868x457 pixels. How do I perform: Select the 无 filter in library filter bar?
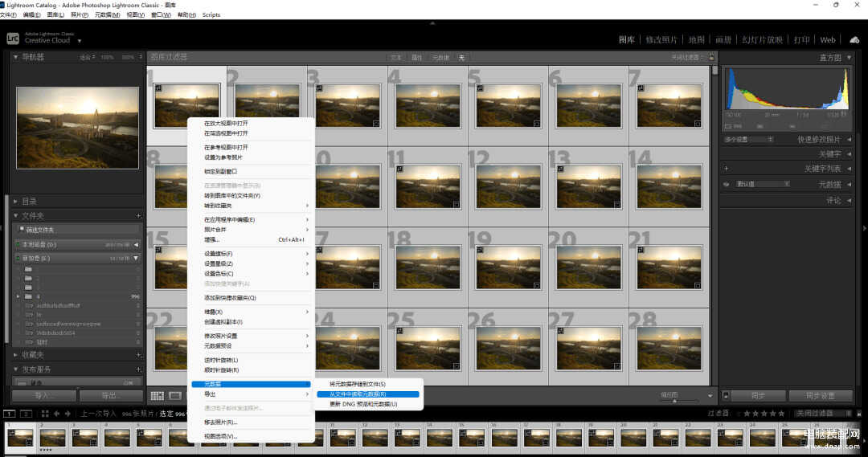coord(461,58)
